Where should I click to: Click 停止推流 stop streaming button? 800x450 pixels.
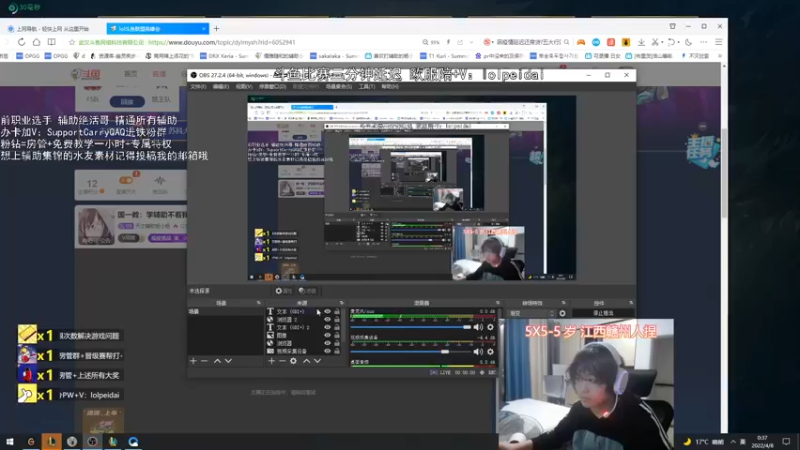[x=603, y=313]
